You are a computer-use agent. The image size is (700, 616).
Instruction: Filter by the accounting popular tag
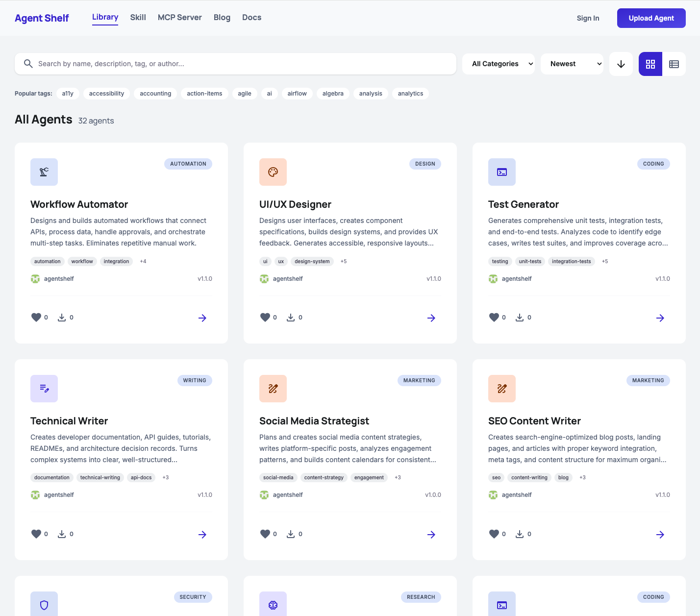pos(155,94)
